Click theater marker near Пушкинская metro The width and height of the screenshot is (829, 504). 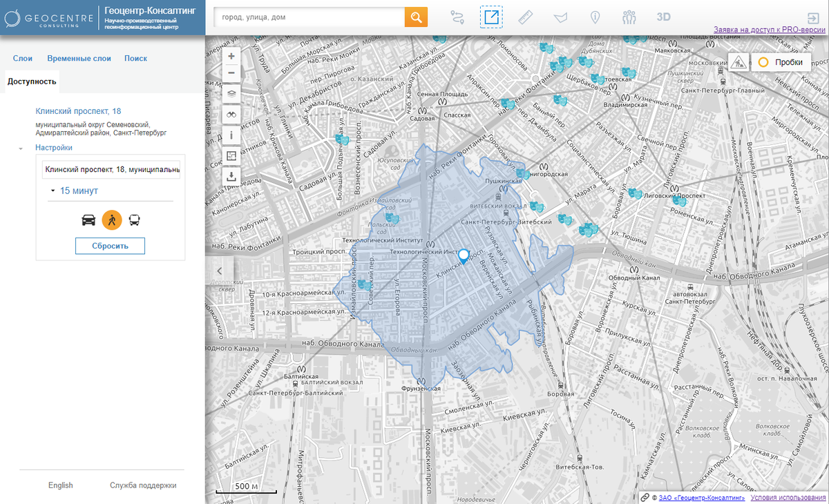click(x=523, y=175)
